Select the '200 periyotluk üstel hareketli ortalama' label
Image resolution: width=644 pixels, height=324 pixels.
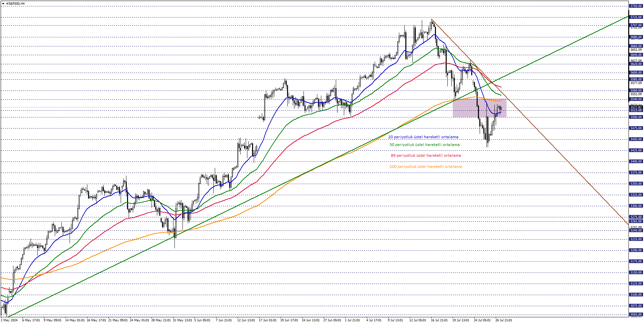tap(426, 167)
